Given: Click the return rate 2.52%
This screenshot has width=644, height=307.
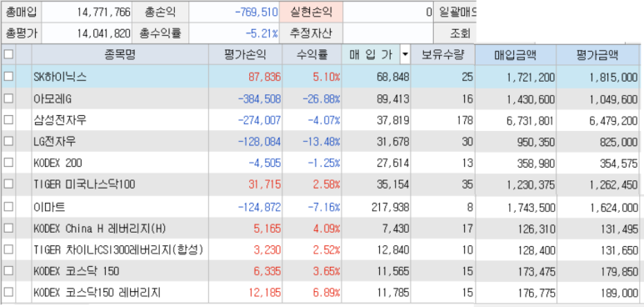Looking at the screenshot, I should pyautogui.click(x=327, y=249).
